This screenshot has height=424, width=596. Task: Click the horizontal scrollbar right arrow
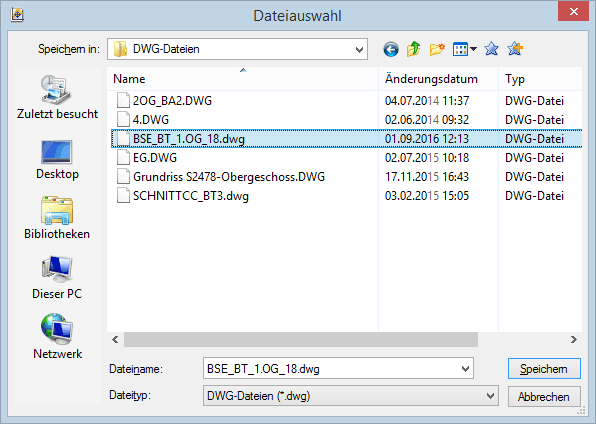pyautogui.click(x=574, y=340)
